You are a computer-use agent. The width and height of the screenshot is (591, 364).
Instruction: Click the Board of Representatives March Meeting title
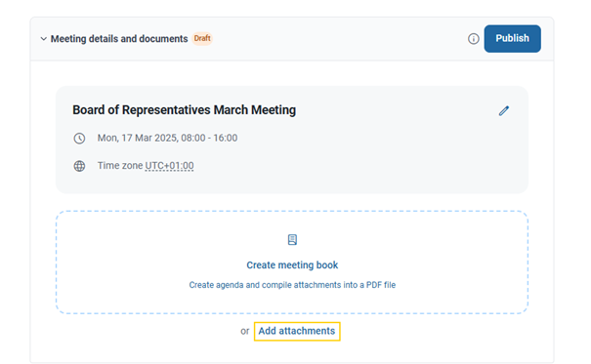click(184, 110)
